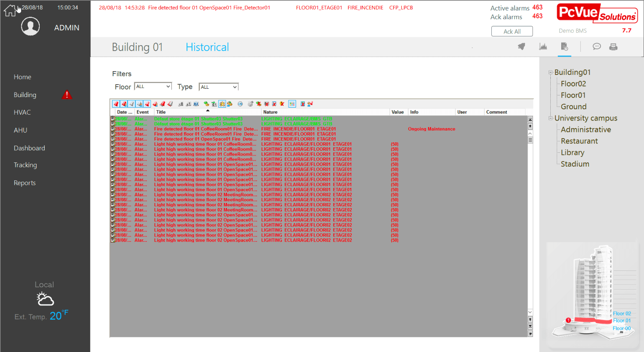The width and height of the screenshot is (644, 352).
Task: Open the comment speech bubble icon
Action: click(x=596, y=46)
